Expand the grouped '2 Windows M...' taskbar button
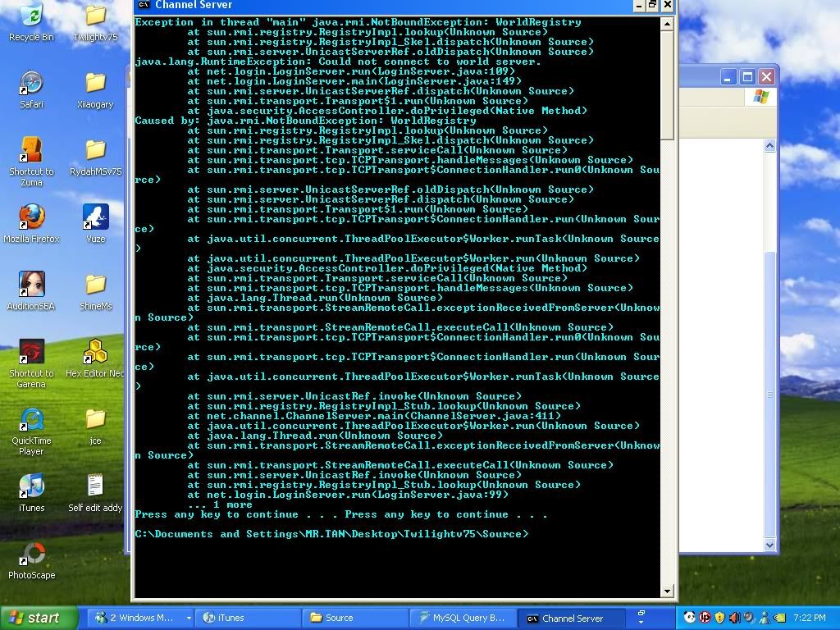This screenshot has height=630, width=840. click(x=141, y=618)
